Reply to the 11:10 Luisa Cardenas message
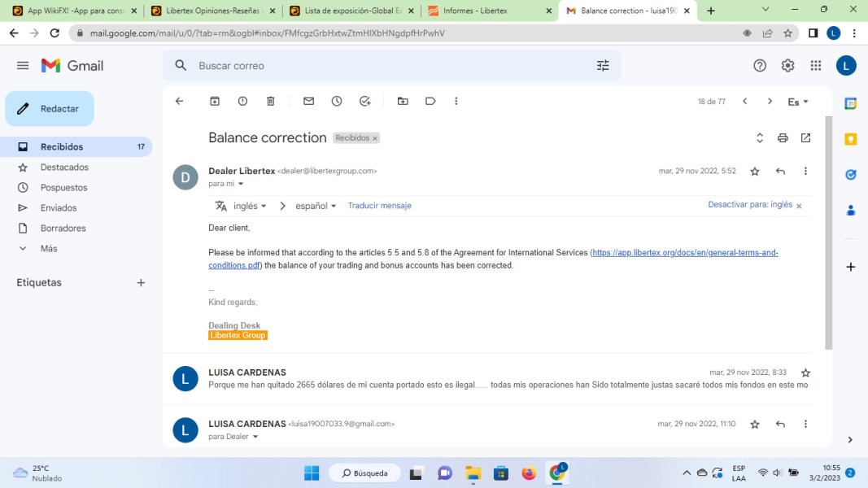Screen dimensions: 868x488 pos(780,425)
